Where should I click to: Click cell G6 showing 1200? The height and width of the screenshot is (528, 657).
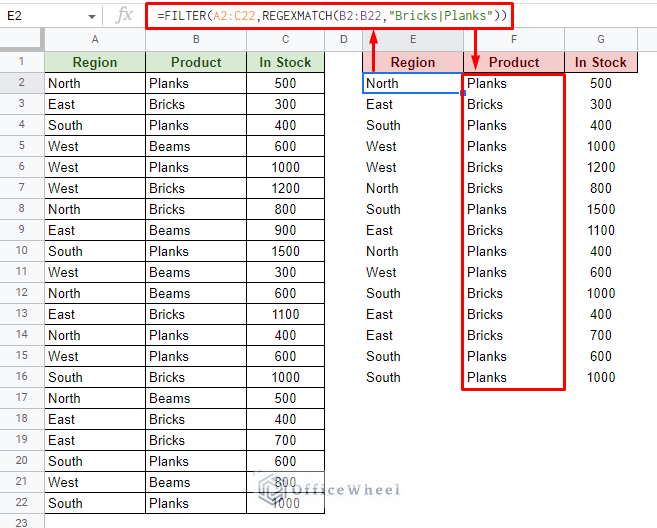coord(601,167)
